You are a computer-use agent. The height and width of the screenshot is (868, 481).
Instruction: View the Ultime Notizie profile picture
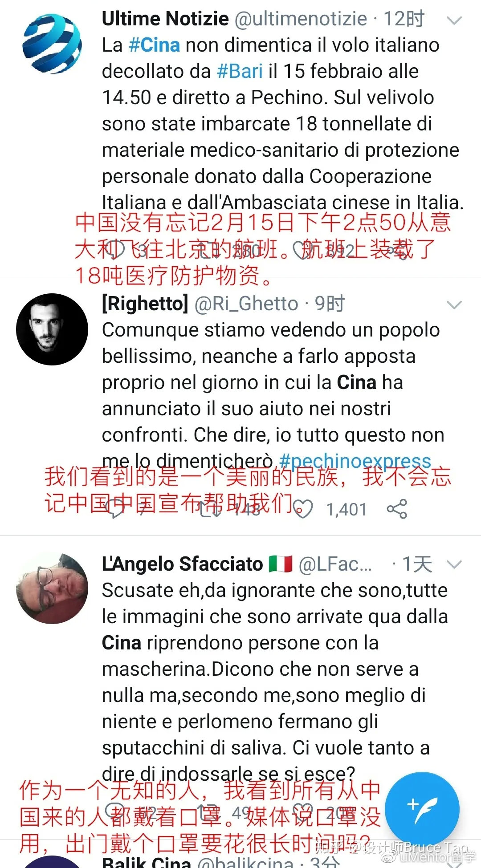click(x=52, y=44)
